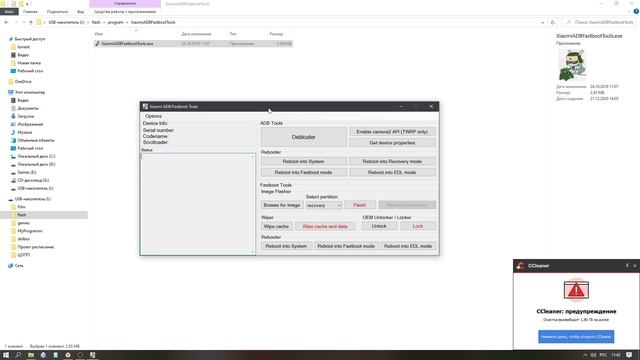Click the Wipe cache button
Image resolution: width=640 pixels, height=360 pixels.
[276, 226]
